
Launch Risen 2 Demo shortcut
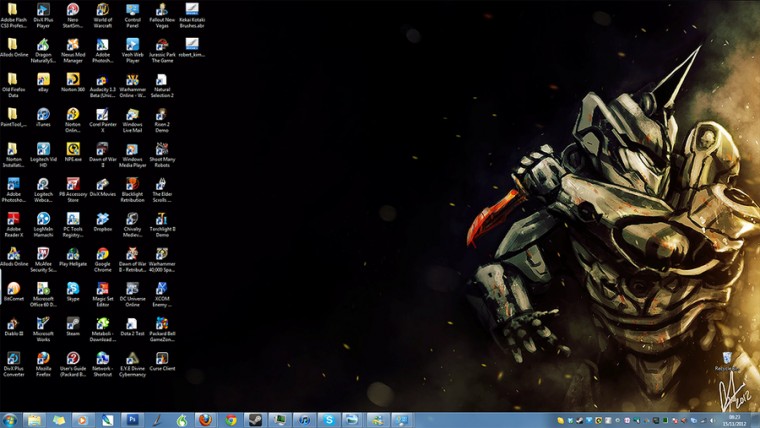[162, 120]
